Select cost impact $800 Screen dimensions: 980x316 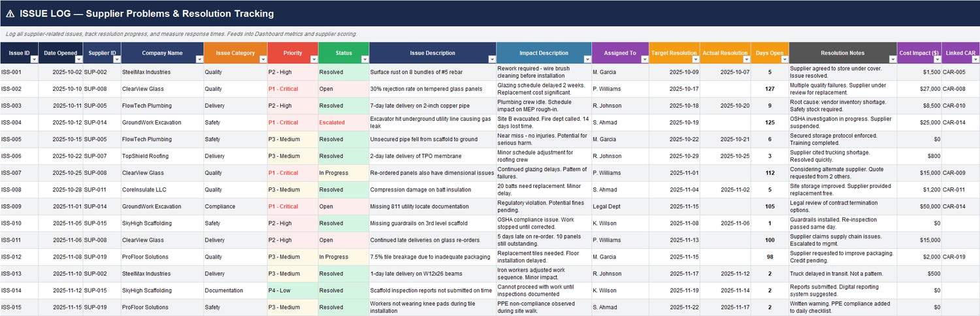pyautogui.click(x=919, y=156)
